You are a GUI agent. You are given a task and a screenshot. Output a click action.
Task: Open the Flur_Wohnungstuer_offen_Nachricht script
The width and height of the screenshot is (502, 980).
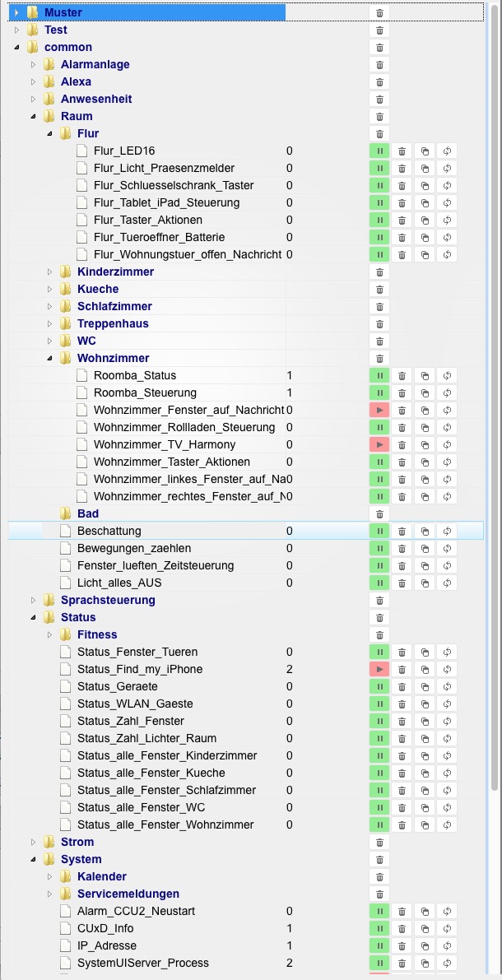[188, 255]
